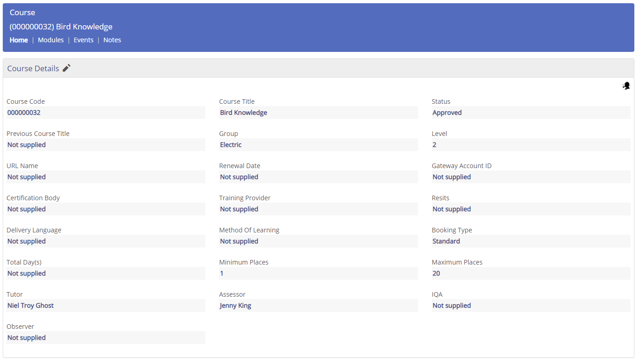Image resolution: width=644 pixels, height=361 pixels.
Task: Open the Events section
Action: pyautogui.click(x=83, y=39)
